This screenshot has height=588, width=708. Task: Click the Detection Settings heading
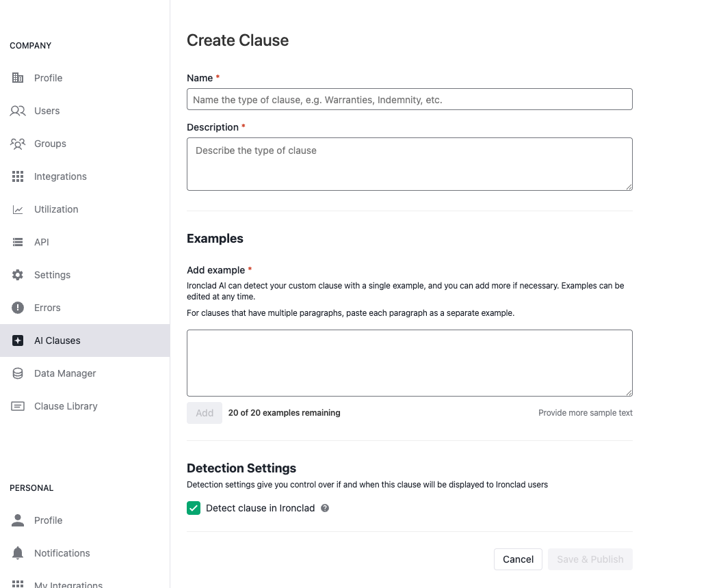(x=241, y=468)
